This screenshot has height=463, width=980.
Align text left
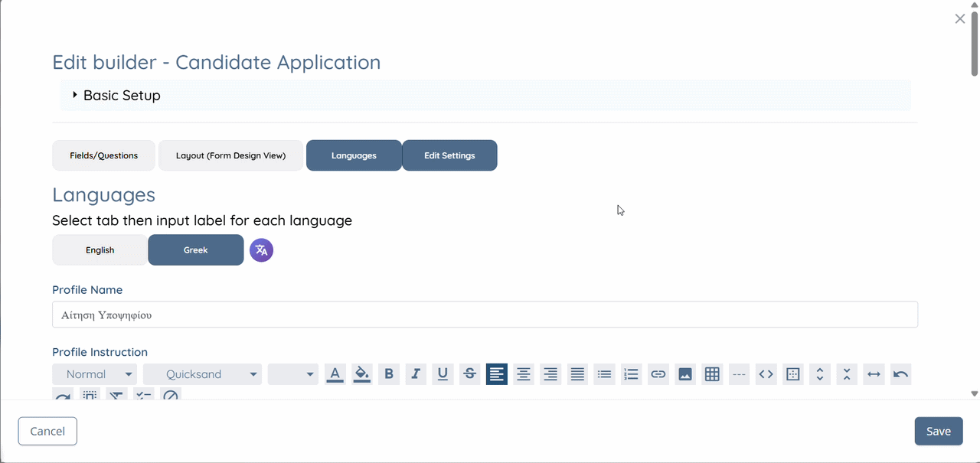pos(496,374)
